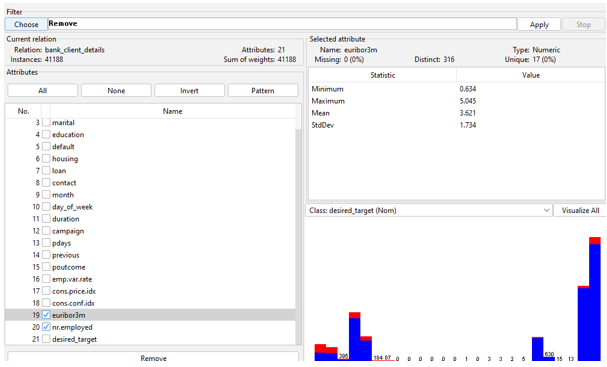Open the Class desired_target dropdown

coord(429,210)
